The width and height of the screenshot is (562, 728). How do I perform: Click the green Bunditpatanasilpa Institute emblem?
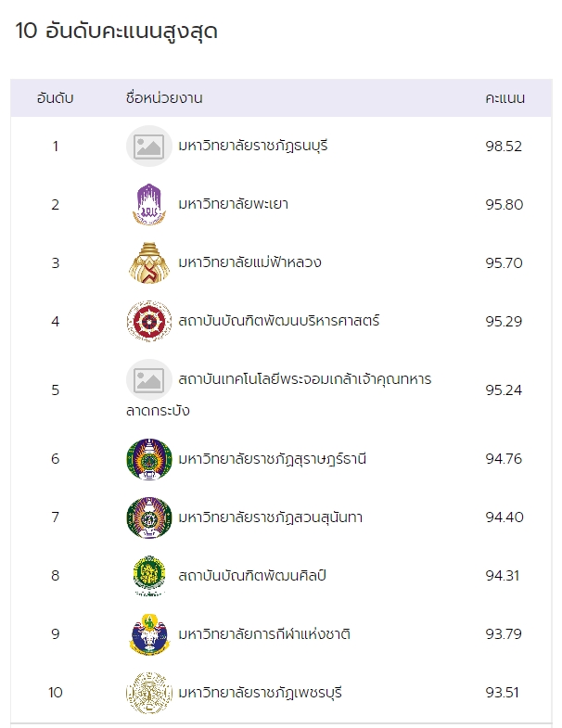[149, 576]
